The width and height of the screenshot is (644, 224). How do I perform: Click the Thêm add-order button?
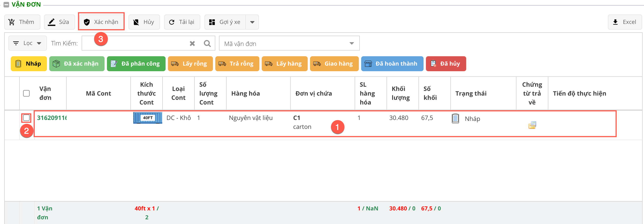pos(22,22)
